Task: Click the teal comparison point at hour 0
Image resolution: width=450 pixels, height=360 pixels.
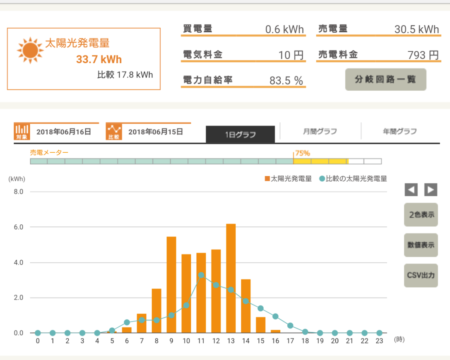Action: click(x=38, y=333)
